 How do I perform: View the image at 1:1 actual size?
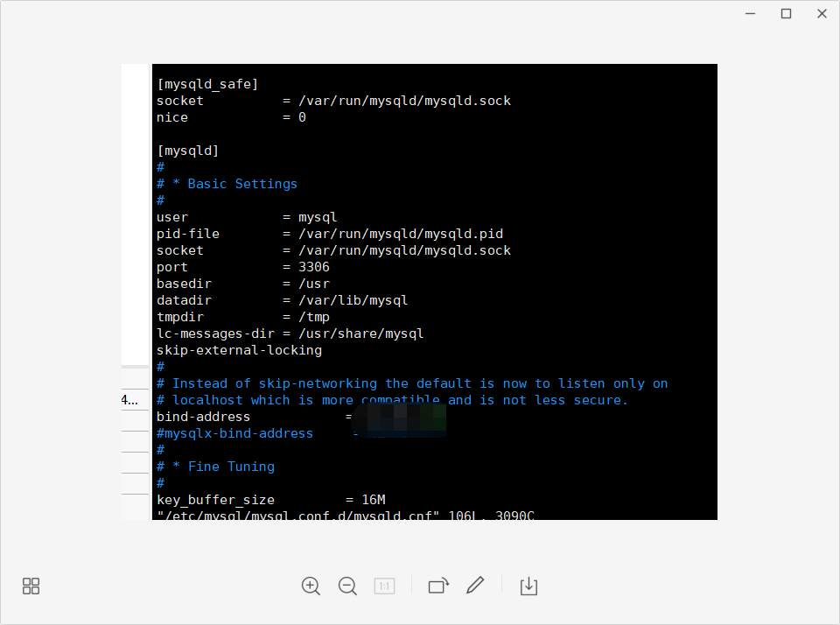384,586
